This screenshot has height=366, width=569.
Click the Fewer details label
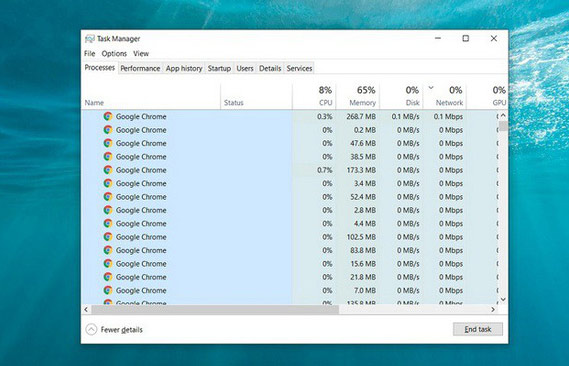(122, 330)
